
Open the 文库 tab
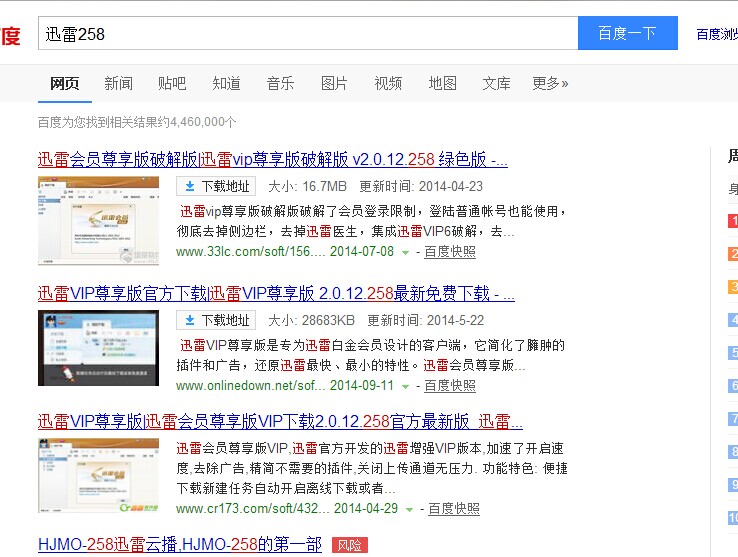[496, 84]
